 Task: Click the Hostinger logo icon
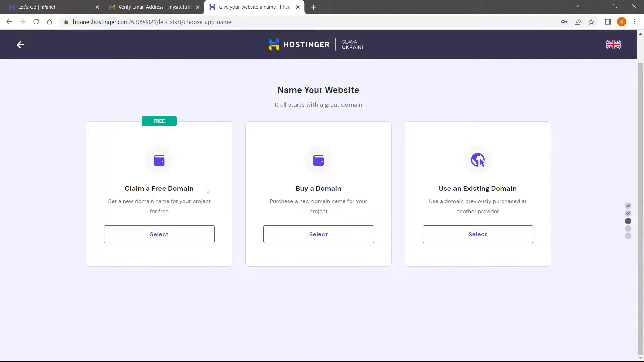[x=273, y=44]
